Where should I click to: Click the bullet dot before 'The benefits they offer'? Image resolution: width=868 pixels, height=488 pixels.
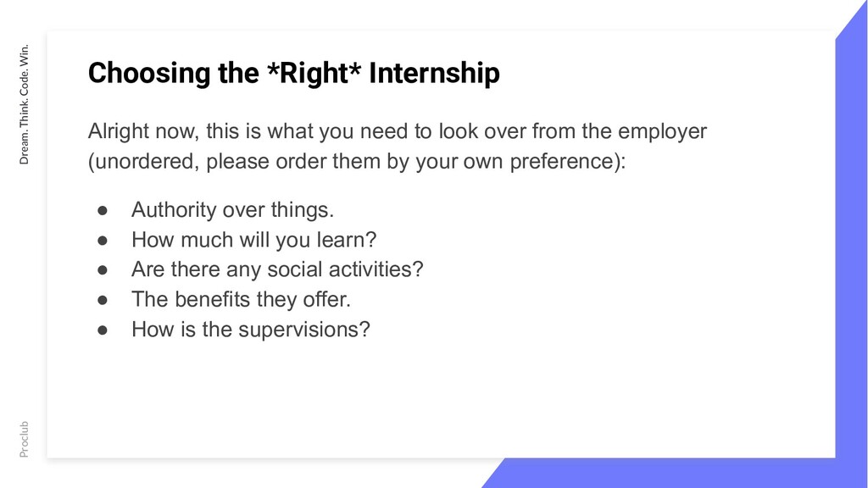coord(103,300)
